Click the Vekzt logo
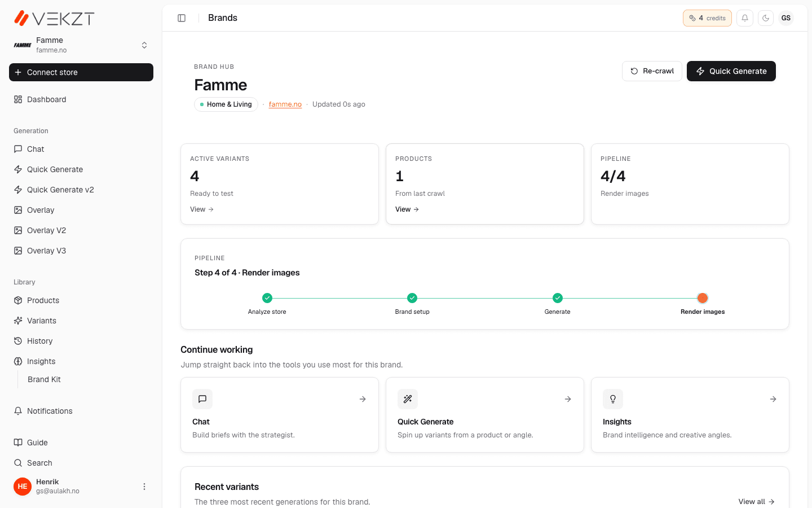Viewport: 812px width, 508px height. (x=54, y=18)
